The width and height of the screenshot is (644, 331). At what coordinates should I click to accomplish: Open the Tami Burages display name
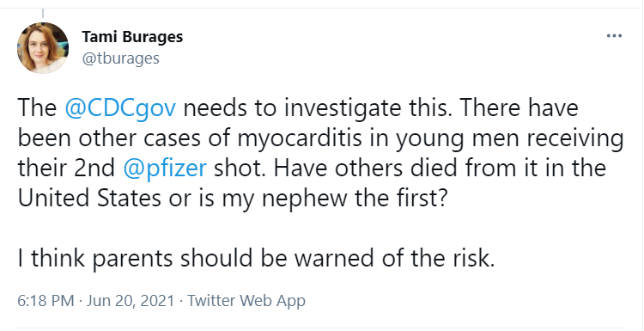[132, 37]
